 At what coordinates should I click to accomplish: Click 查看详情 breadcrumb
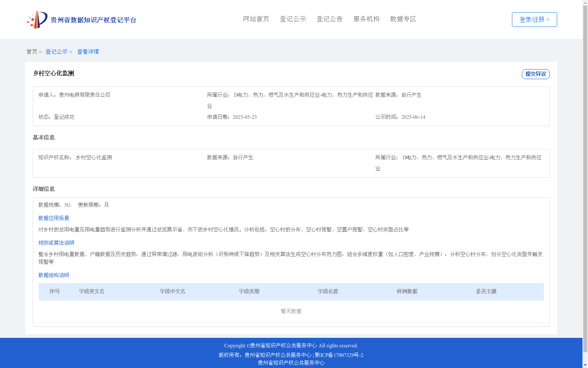click(88, 52)
